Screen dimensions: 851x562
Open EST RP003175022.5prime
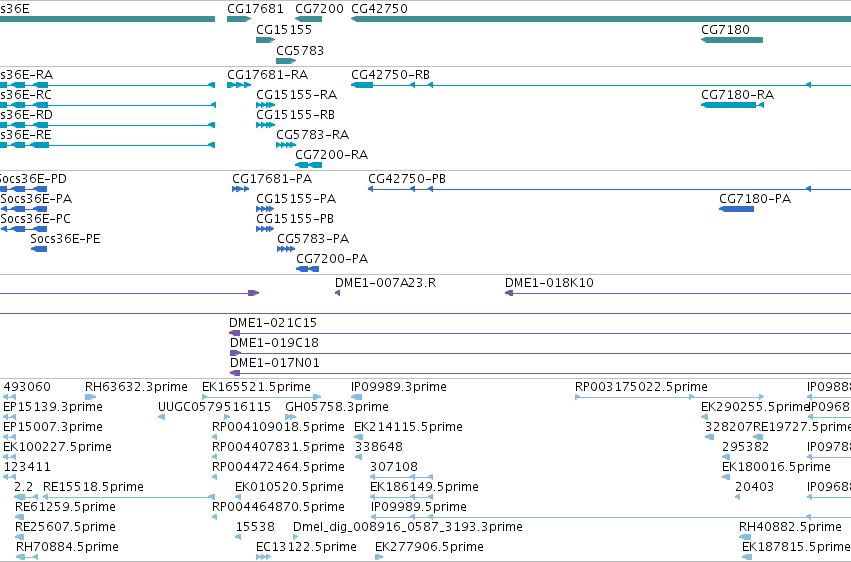[642, 387]
